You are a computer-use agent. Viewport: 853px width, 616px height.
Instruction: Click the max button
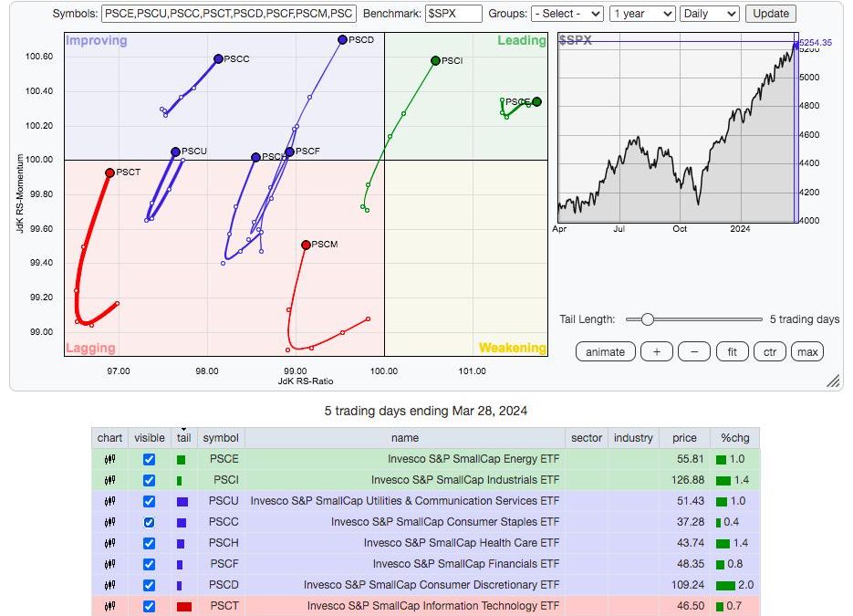[807, 352]
